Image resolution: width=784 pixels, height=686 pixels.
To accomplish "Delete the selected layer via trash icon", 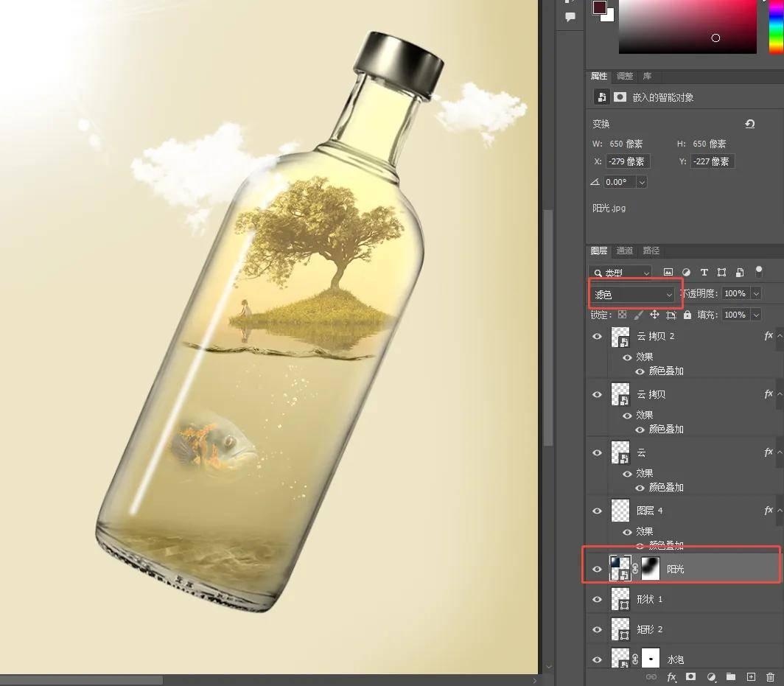I will point(770,676).
